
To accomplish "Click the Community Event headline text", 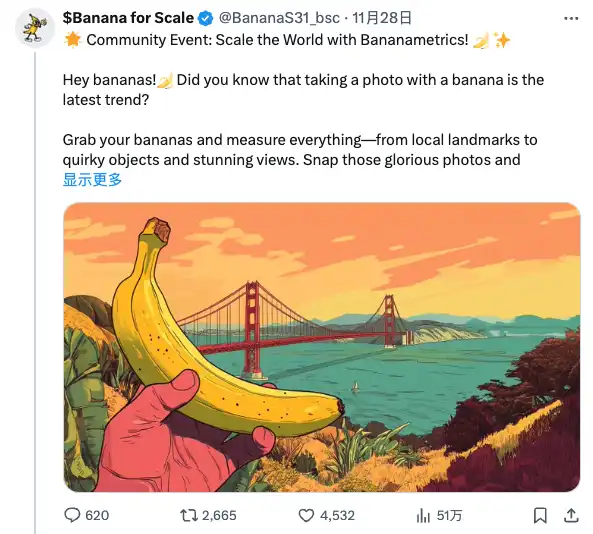I will coord(277,40).
